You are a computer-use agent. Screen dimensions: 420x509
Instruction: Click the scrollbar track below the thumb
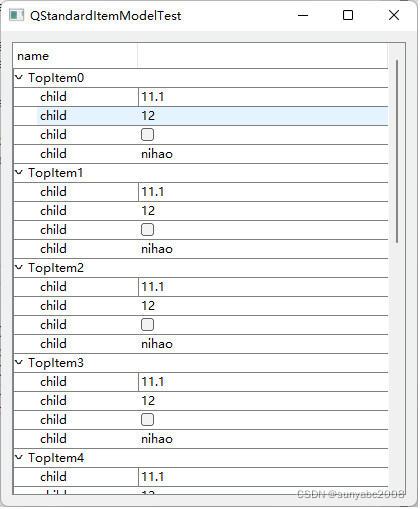click(x=397, y=367)
